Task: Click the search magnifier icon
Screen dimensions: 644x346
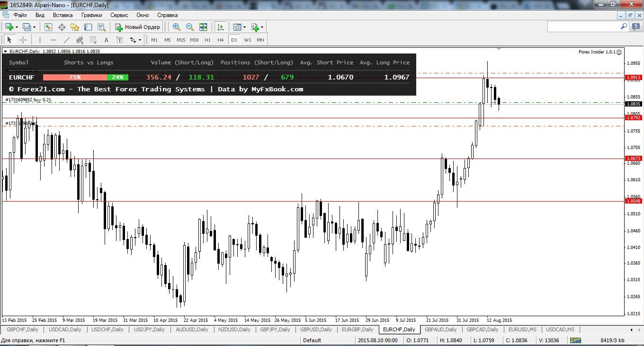Action: 624,27
